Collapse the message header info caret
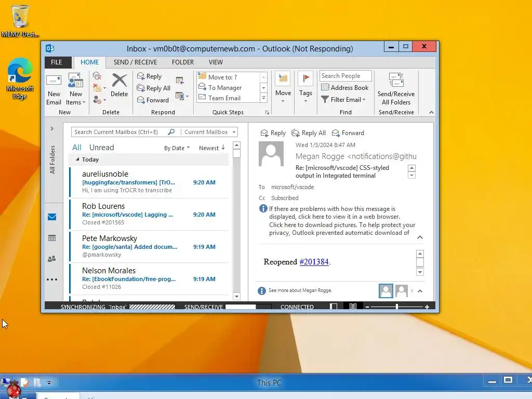This screenshot has width=532, height=399. [420, 237]
